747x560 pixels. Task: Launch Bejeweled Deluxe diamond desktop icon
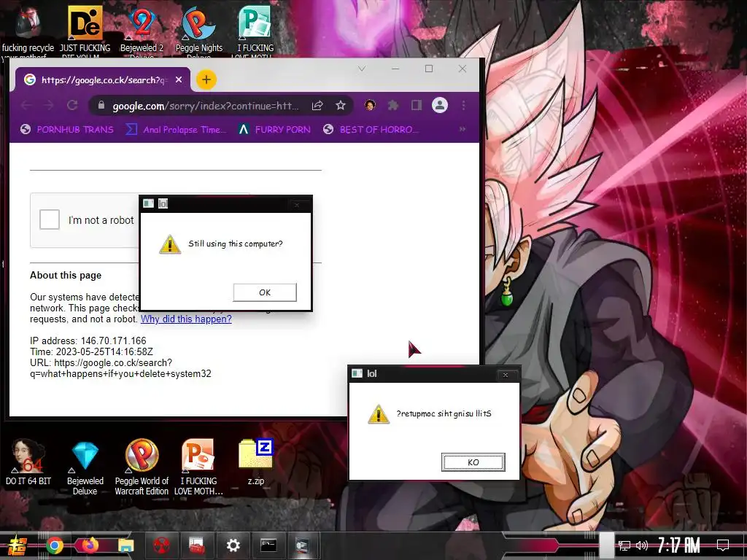(x=85, y=467)
